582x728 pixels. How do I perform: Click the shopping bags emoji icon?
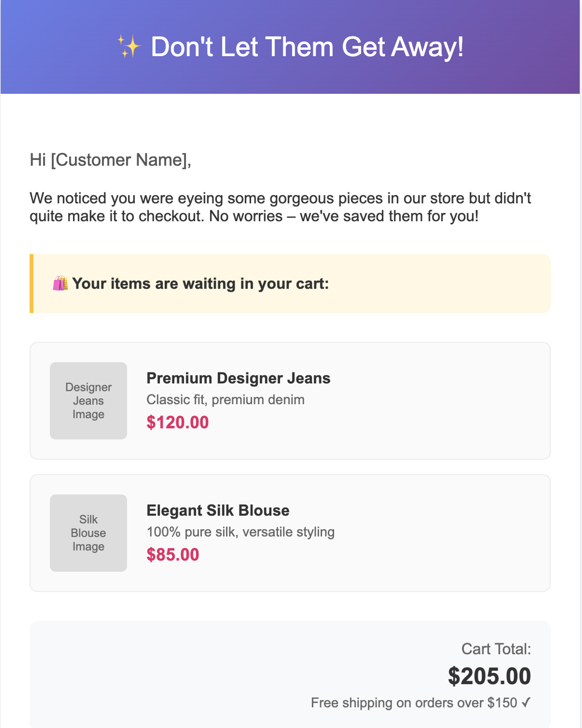tap(60, 283)
